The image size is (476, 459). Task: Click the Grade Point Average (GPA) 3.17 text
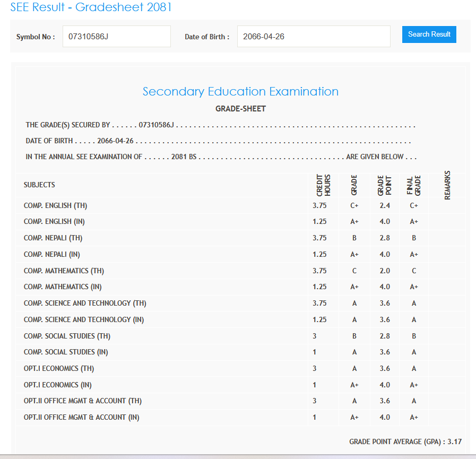405,441
